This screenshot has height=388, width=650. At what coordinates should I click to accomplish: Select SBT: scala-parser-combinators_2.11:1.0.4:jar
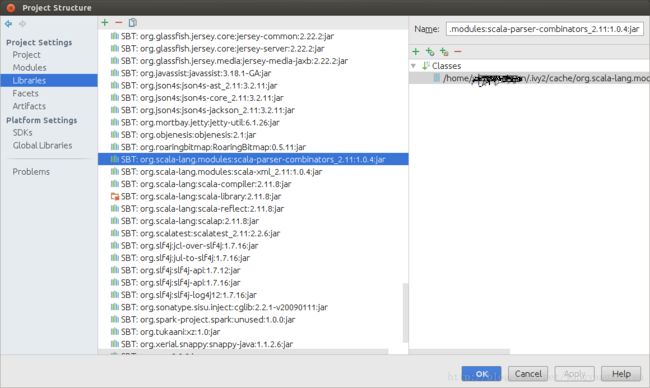(x=253, y=159)
